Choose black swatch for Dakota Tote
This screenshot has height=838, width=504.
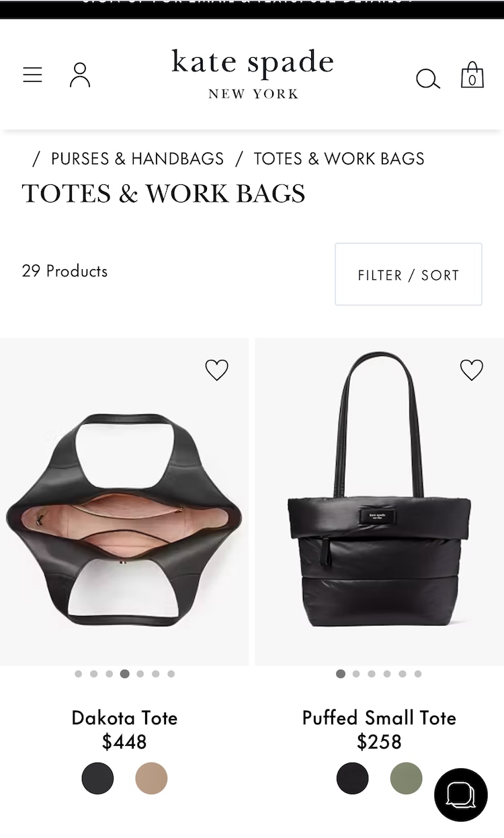click(97, 779)
